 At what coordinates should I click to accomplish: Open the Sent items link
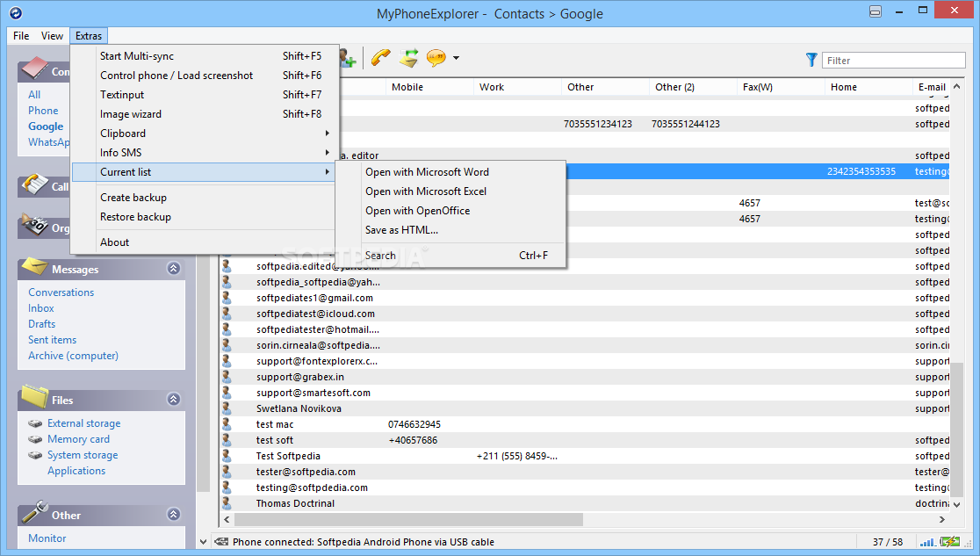(53, 340)
